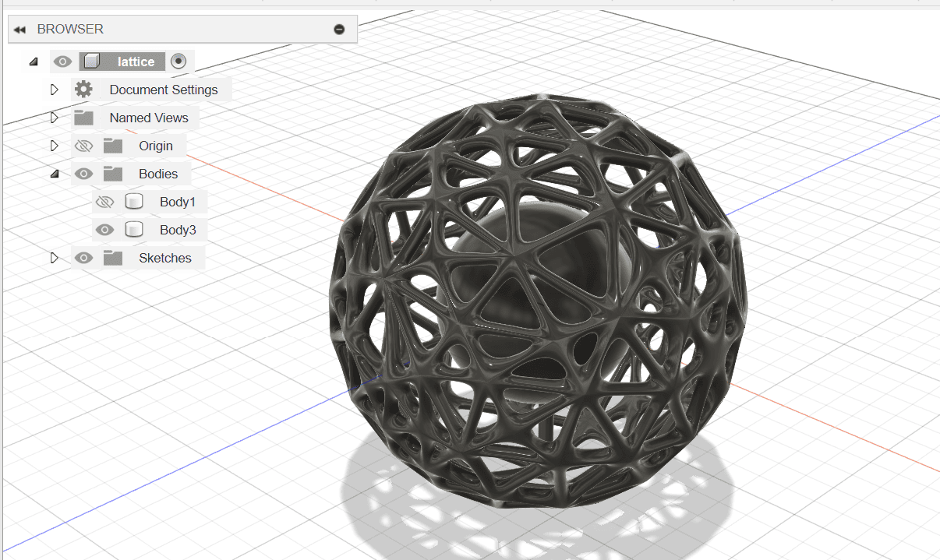Expand the Document Settings node
The height and width of the screenshot is (560, 940).
(x=55, y=90)
